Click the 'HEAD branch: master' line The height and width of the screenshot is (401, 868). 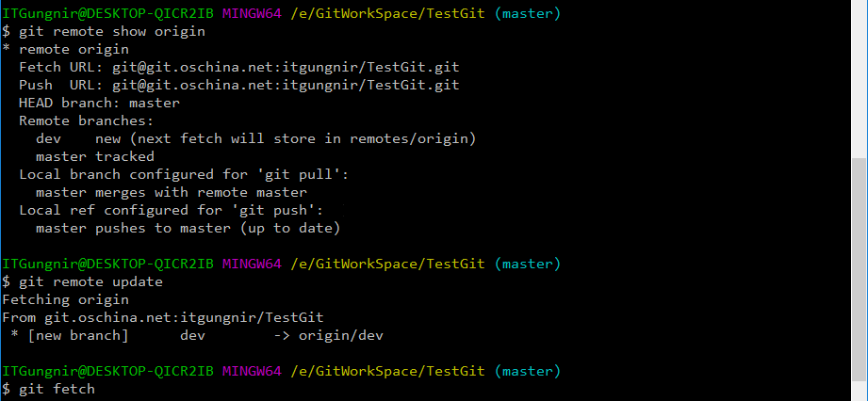[x=99, y=103]
